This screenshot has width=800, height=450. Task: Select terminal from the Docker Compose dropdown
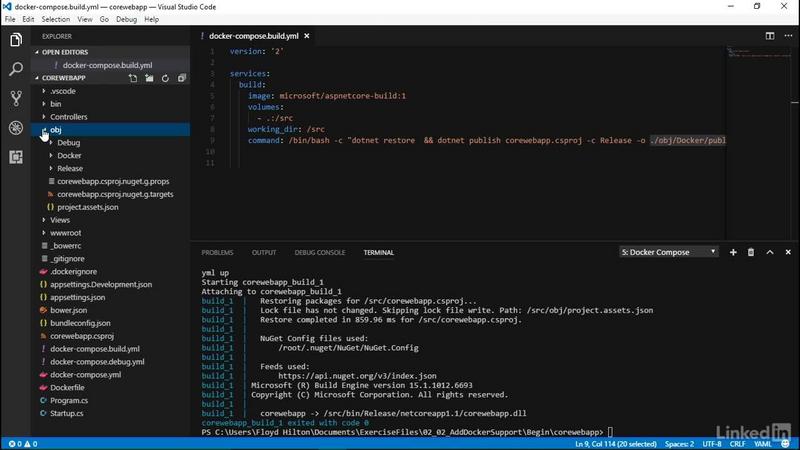[x=668, y=252]
